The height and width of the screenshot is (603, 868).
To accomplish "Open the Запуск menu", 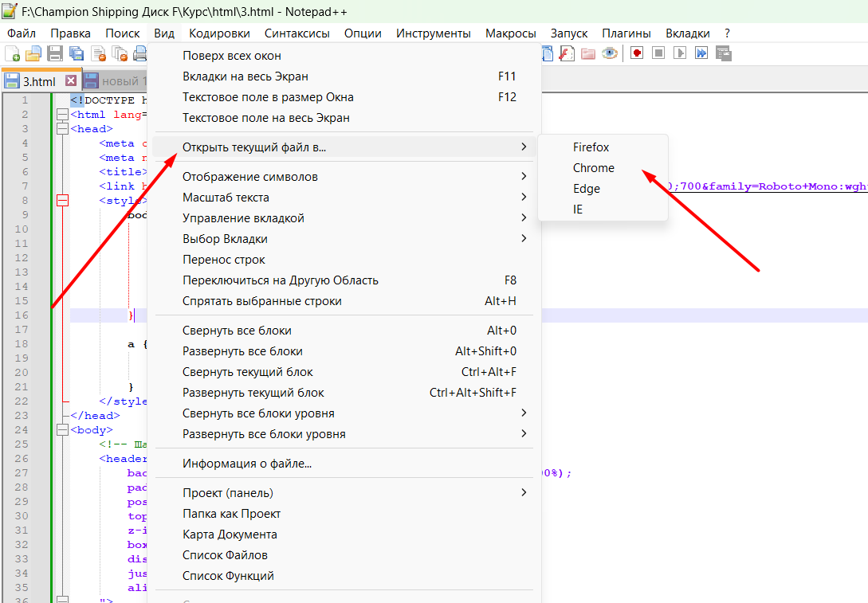I will (569, 33).
